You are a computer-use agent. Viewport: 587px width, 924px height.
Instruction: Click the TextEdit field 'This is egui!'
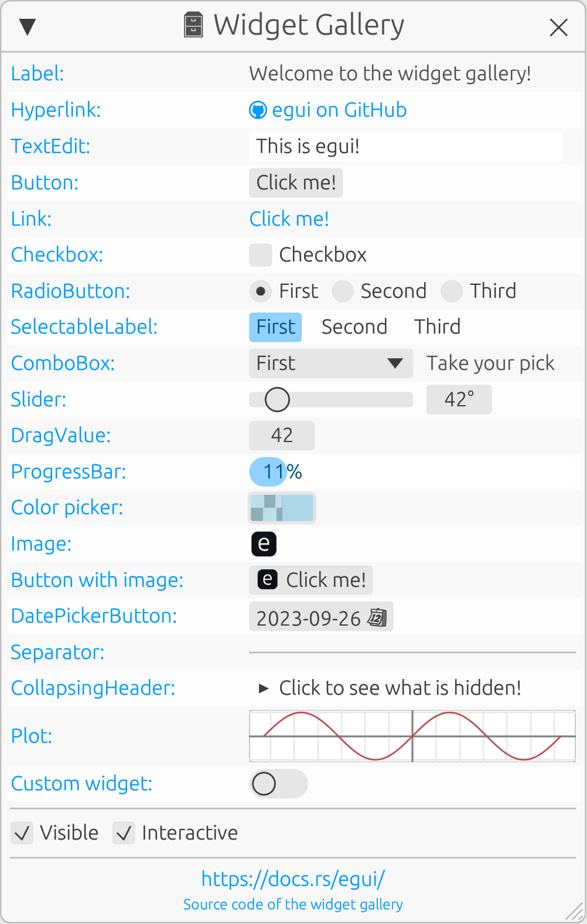(405, 147)
